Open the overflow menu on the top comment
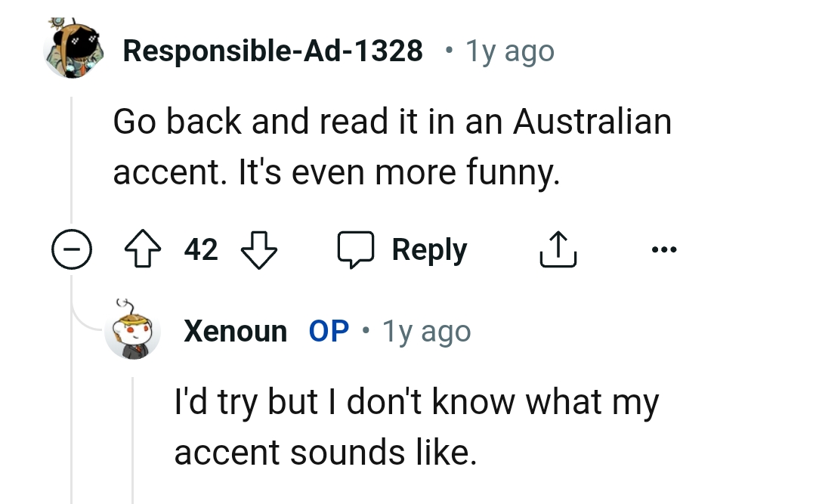The height and width of the screenshot is (504, 816). [x=664, y=249]
